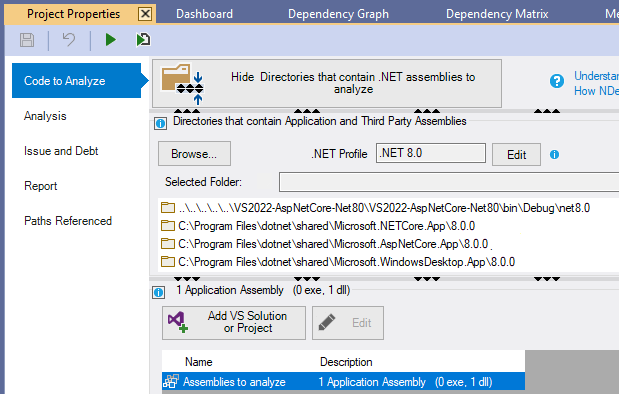Image resolution: width=619 pixels, height=394 pixels.
Task: Click folder icon of Microsoft.AspNetCore.App row
Action: (x=168, y=244)
